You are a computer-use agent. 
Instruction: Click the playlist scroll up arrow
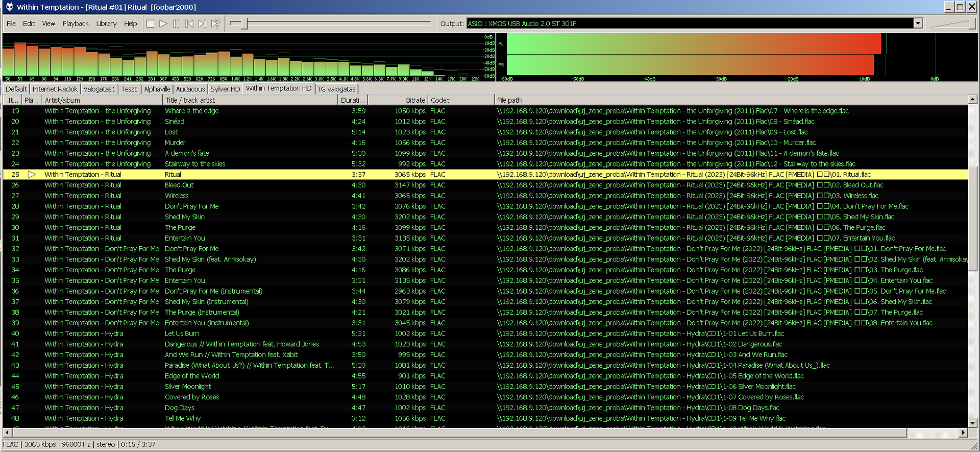click(972, 100)
